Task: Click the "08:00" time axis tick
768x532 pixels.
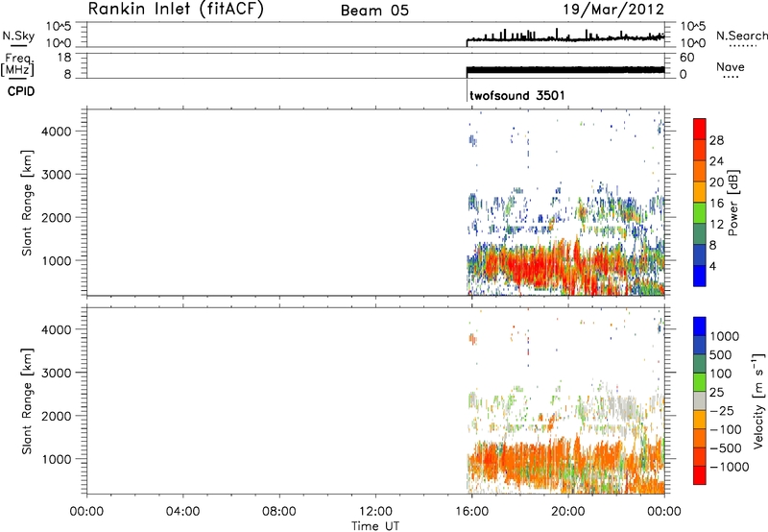Action: pos(279,512)
